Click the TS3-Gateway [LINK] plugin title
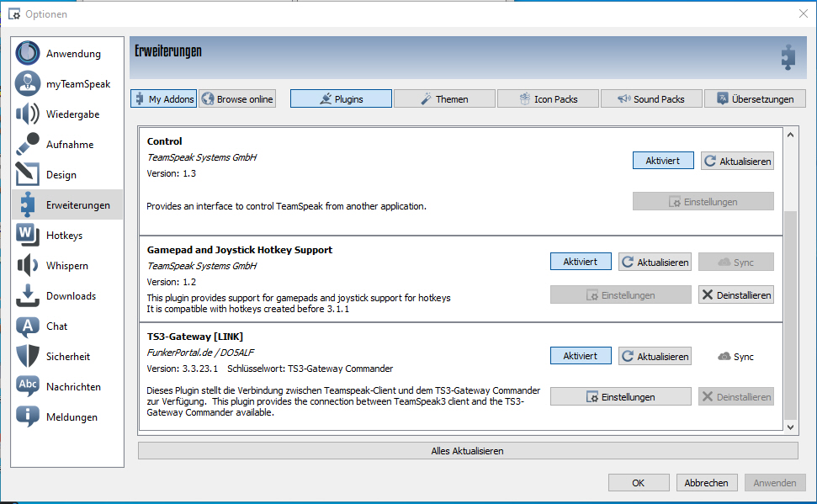Viewport: 817px width, 504px height. pyautogui.click(x=195, y=337)
